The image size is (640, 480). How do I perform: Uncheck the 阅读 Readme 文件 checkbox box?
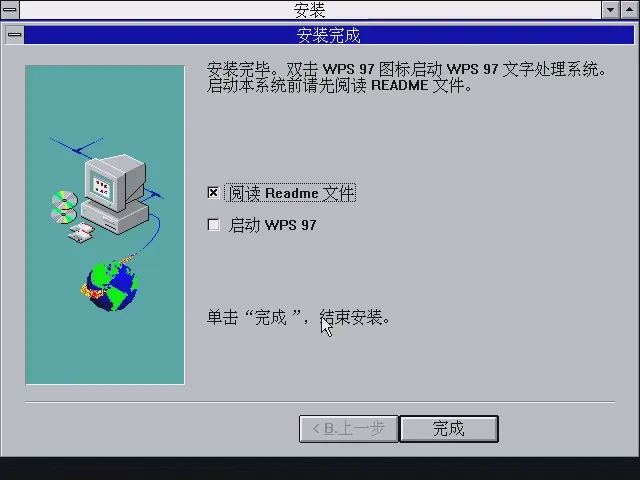[213, 193]
